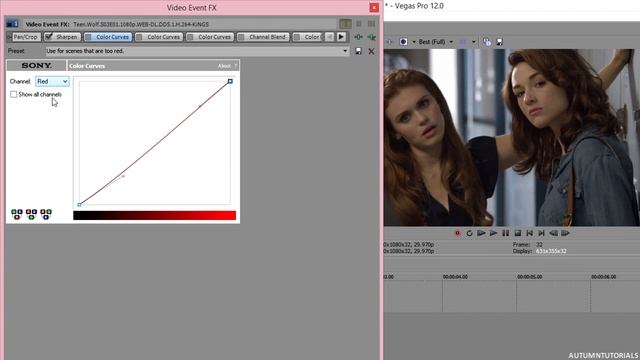Click the Video Event FX header icon
Screen dimensions: 640x360
point(12,24)
